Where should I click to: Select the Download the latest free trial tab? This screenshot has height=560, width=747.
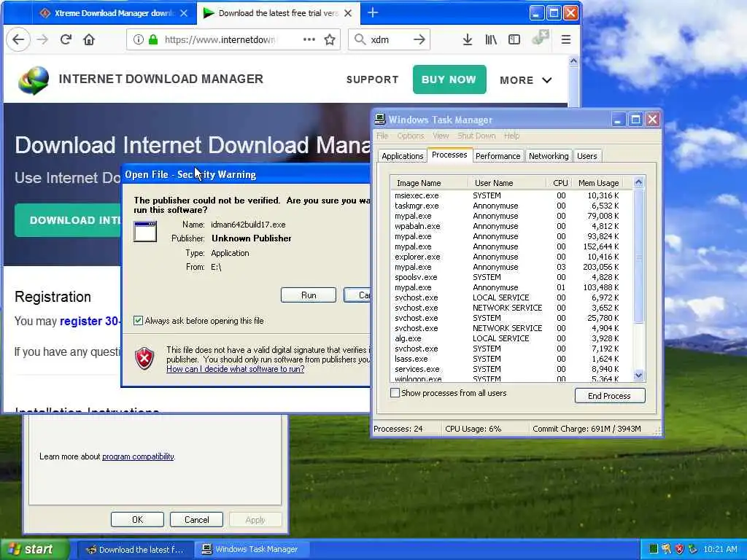278,13
